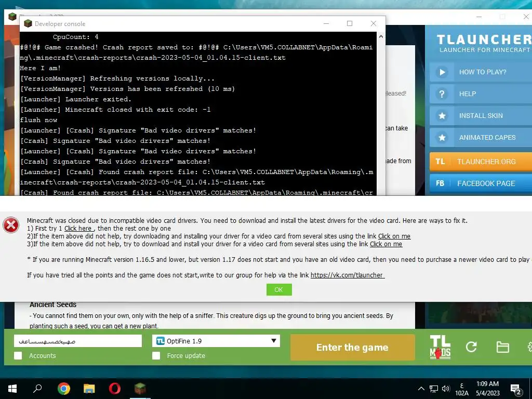Launch Google Chrome from taskbar
Viewport: 532px width, 399px height.
click(x=63, y=389)
